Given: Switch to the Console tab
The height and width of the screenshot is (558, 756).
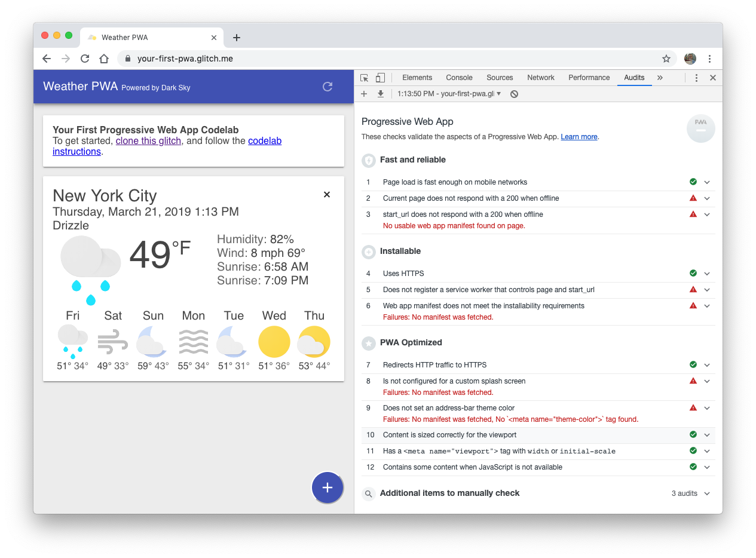Looking at the screenshot, I should [x=459, y=78].
